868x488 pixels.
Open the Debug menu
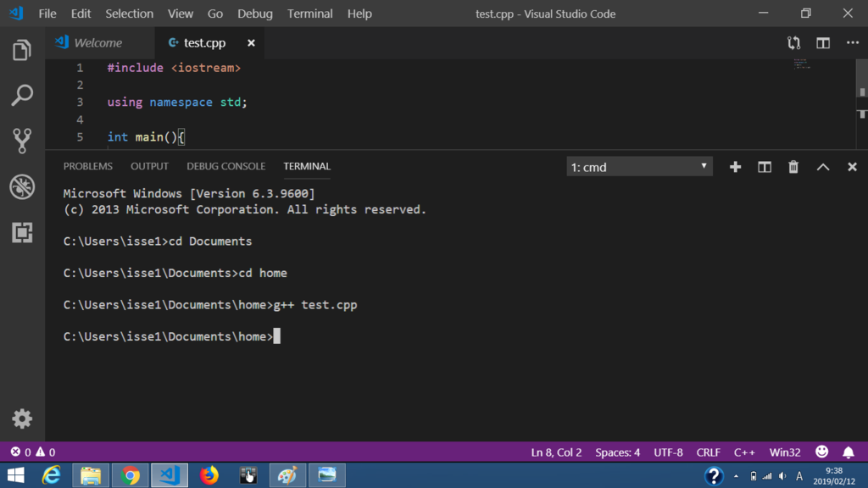point(254,14)
